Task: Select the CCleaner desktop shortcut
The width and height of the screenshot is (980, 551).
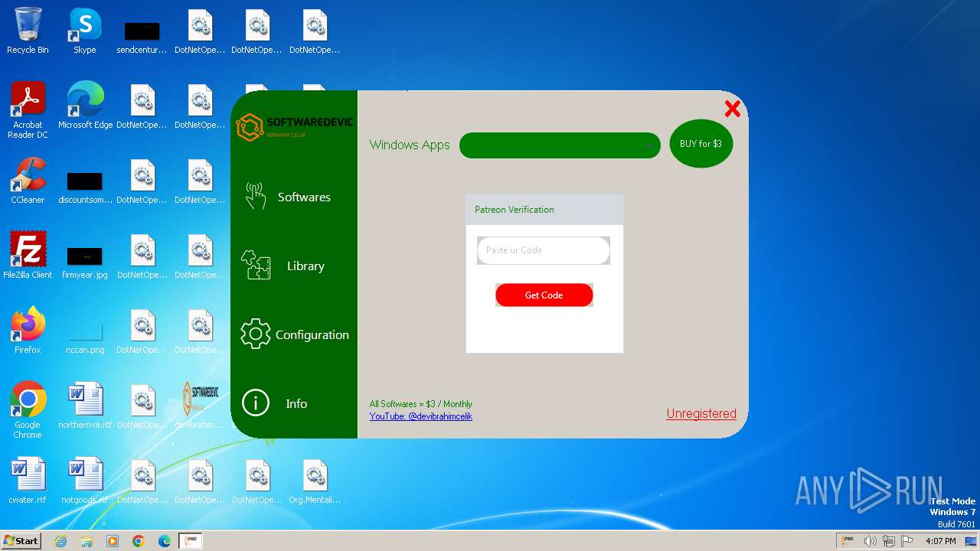Action: tap(28, 181)
